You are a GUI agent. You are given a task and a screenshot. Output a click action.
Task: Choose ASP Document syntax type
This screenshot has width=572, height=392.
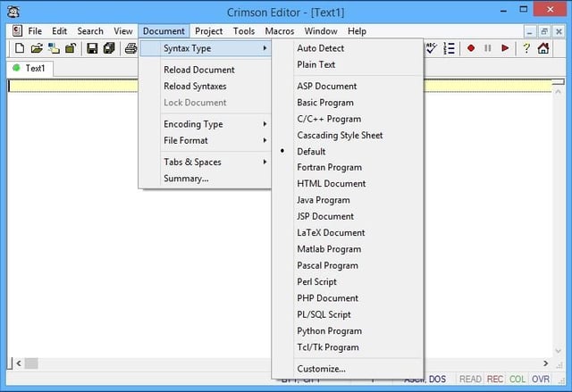[x=348, y=86]
